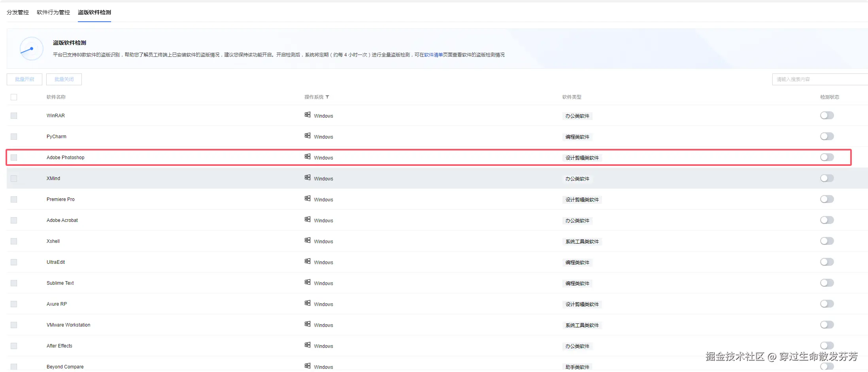Click the Windows icon in PyCharm row

point(308,136)
